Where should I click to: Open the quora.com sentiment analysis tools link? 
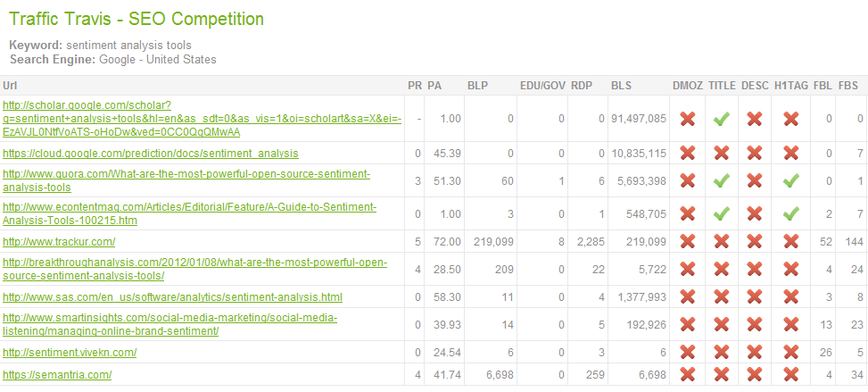tap(186, 180)
